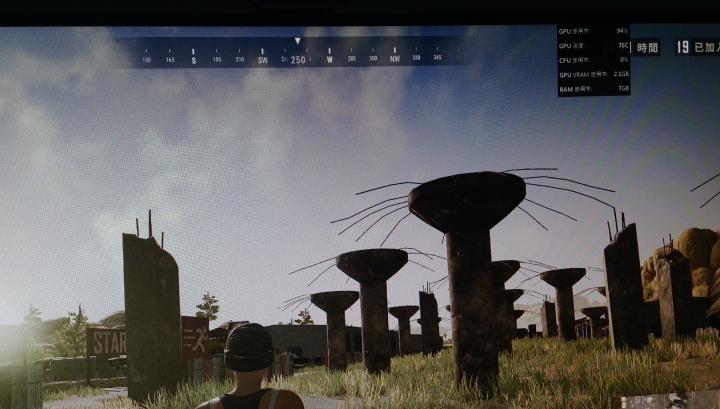Viewport: 720px width, 409px height.
Task: Click the RAM 7GB overlay row
Action: (x=593, y=89)
